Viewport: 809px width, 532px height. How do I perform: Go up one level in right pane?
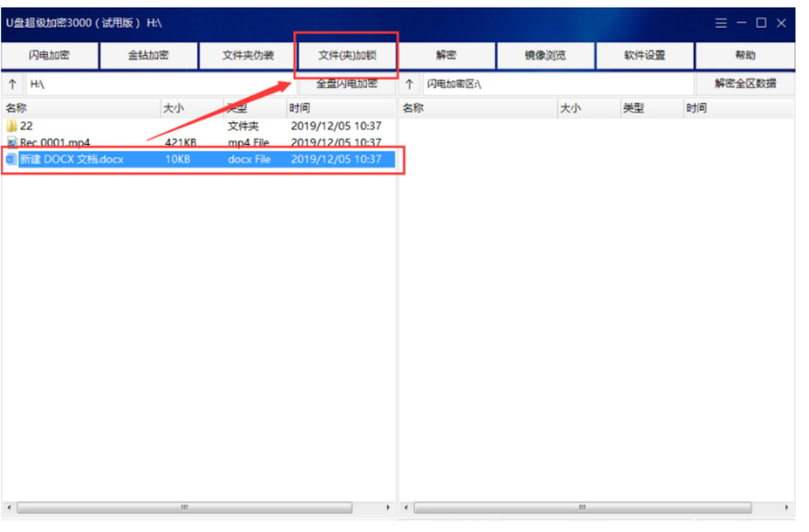(x=409, y=84)
